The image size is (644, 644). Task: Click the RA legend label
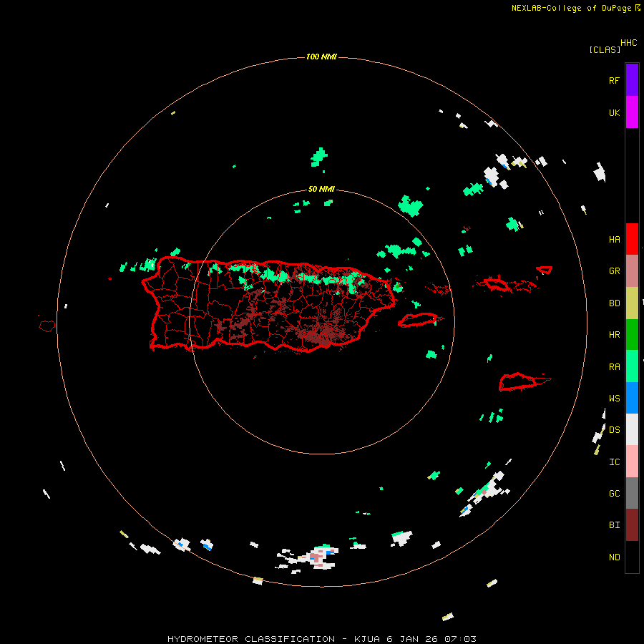614,366
